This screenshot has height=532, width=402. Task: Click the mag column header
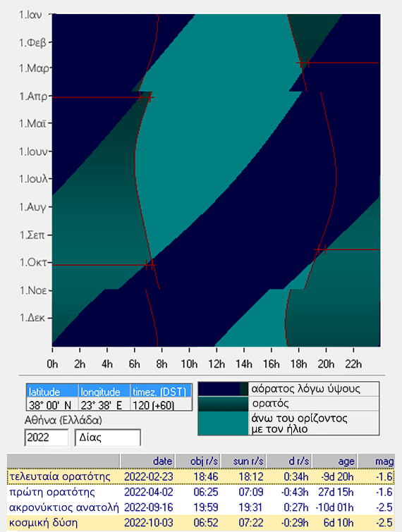pos(376,461)
